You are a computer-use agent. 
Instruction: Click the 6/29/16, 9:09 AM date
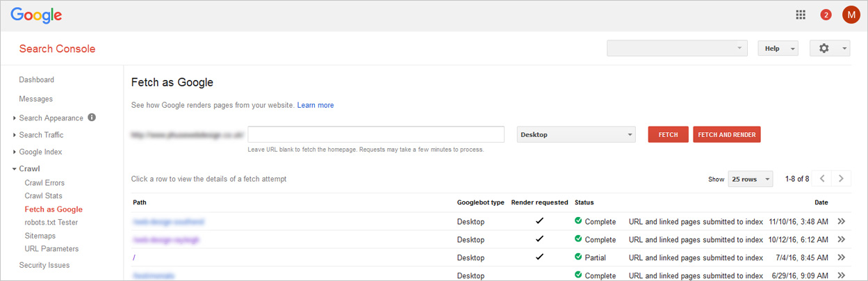tap(801, 276)
